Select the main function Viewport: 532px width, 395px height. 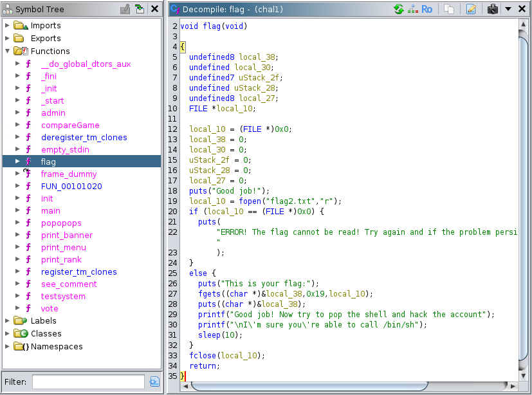click(51, 211)
